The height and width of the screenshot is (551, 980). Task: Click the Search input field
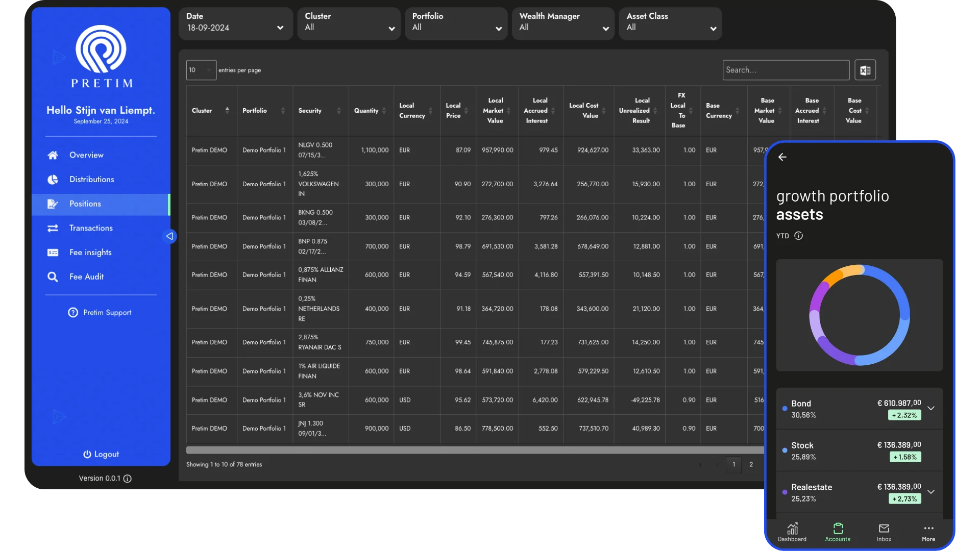pyautogui.click(x=786, y=70)
